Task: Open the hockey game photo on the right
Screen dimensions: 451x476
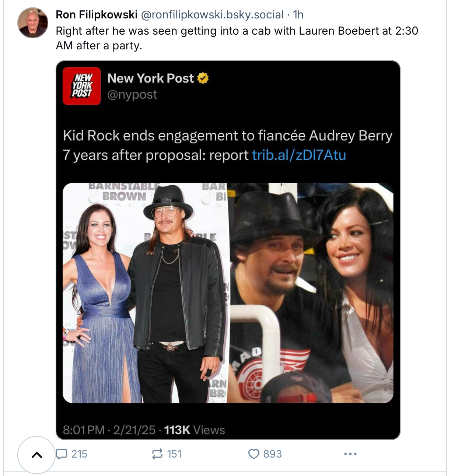Action: point(311,293)
